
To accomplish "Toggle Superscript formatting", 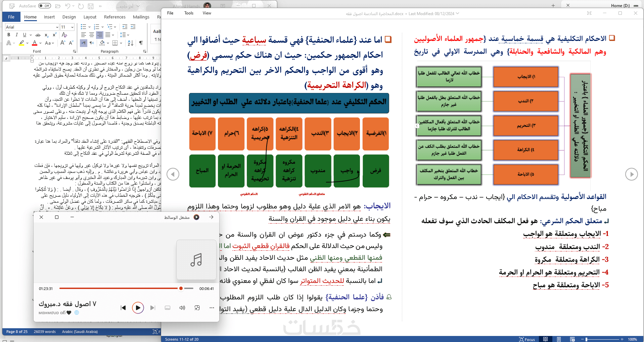I will [54, 35].
